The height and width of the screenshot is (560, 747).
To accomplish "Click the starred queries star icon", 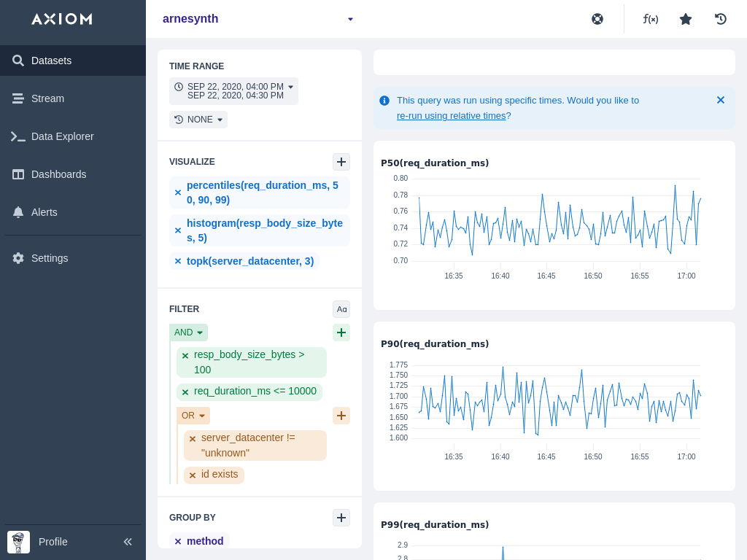I will 686,19.
